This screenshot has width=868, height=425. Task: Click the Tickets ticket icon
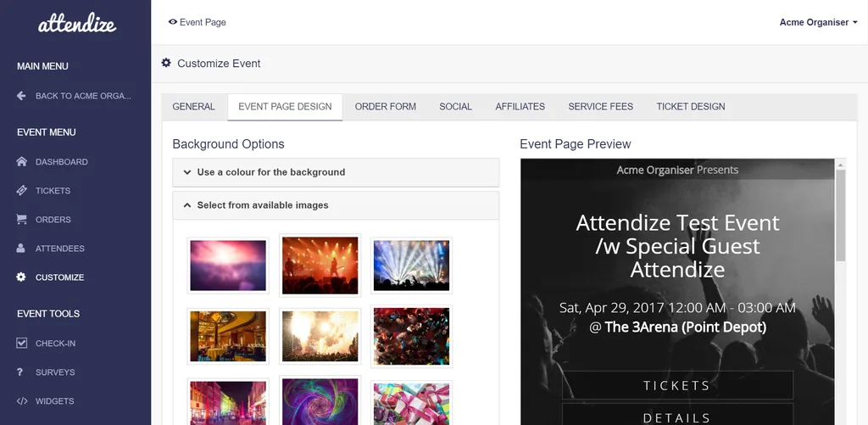coord(21,191)
